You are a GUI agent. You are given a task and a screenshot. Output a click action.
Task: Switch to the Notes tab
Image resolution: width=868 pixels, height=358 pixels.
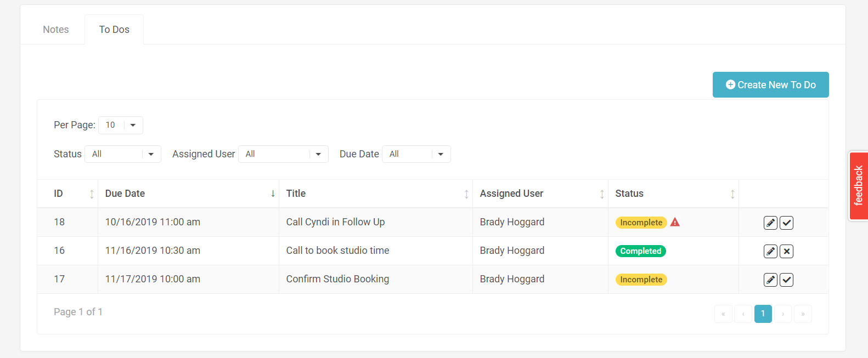(x=56, y=30)
